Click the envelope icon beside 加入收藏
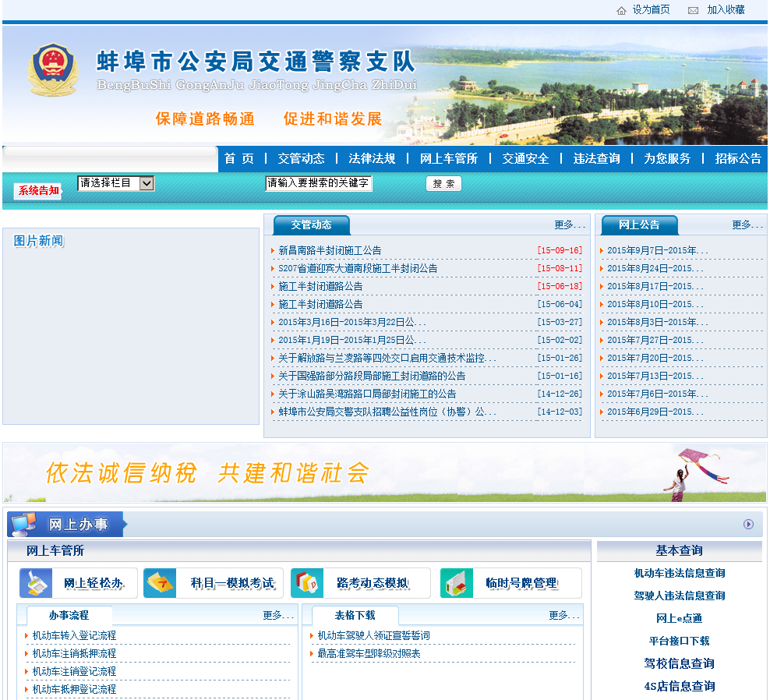The width and height of the screenshot is (770, 700). point(693,11)
